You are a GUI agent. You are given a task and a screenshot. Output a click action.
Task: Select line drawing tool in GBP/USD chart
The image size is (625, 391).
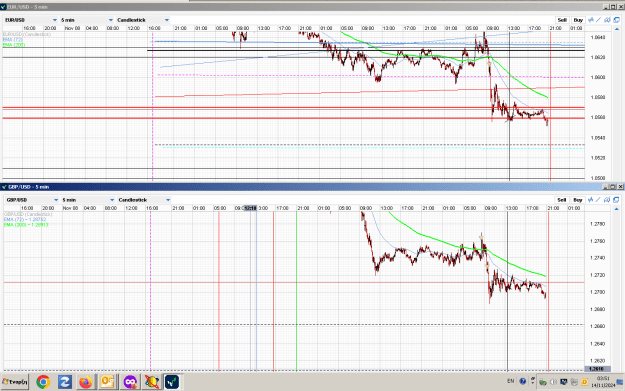[598, 200]
